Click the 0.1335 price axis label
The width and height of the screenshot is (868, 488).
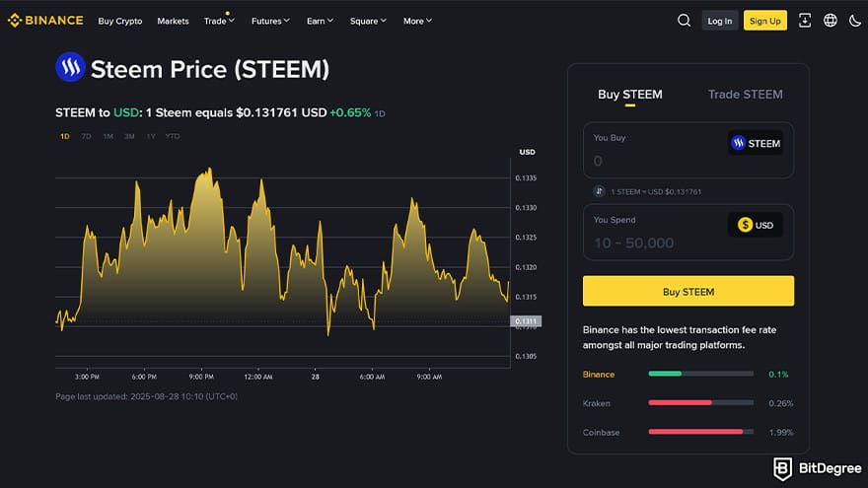click(x=526, y=178)
